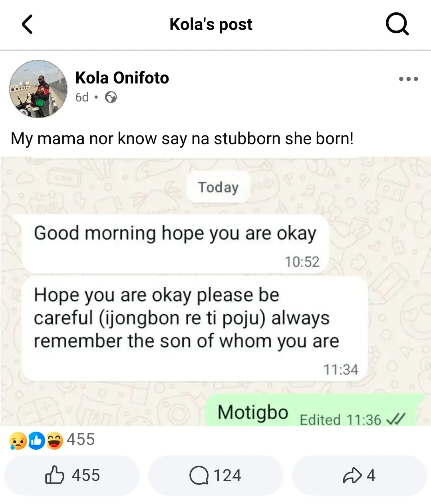Tap the thumbs-up Like button
The width and height of the screenshot is (431, 504).
pyautogui.click(x=72, y=475)
